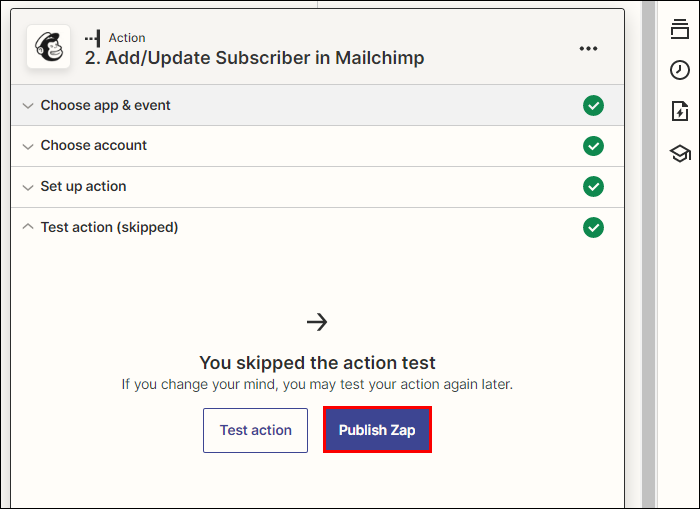Click the action step connector icon
Viewport: 700px width, 509px height.
[92, 38]
